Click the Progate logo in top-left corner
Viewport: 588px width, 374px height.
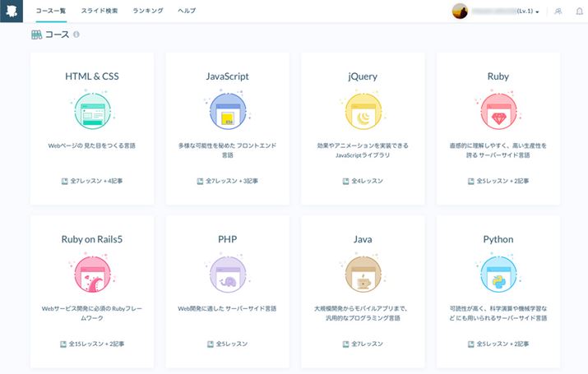(x=12, y=12)
